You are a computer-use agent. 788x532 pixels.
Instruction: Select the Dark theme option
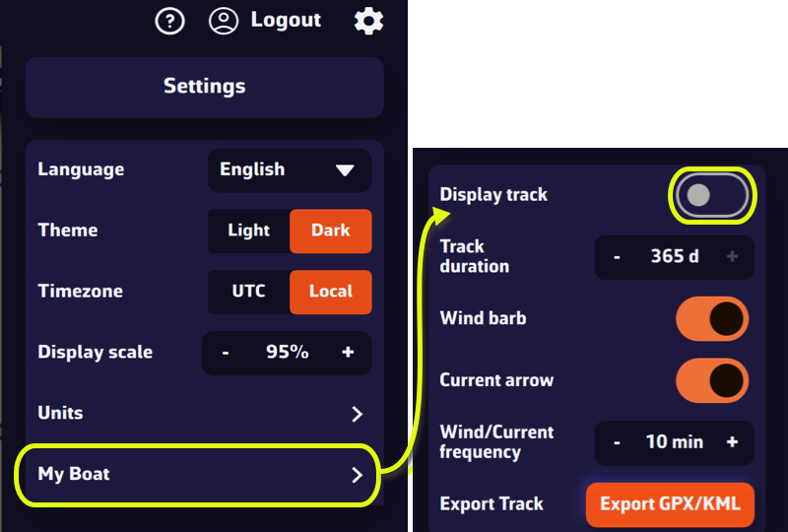331,231
